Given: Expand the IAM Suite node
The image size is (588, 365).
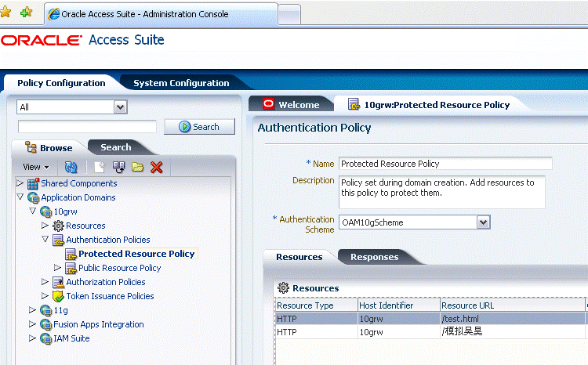Looking at the screenshot, I should 33,338.
